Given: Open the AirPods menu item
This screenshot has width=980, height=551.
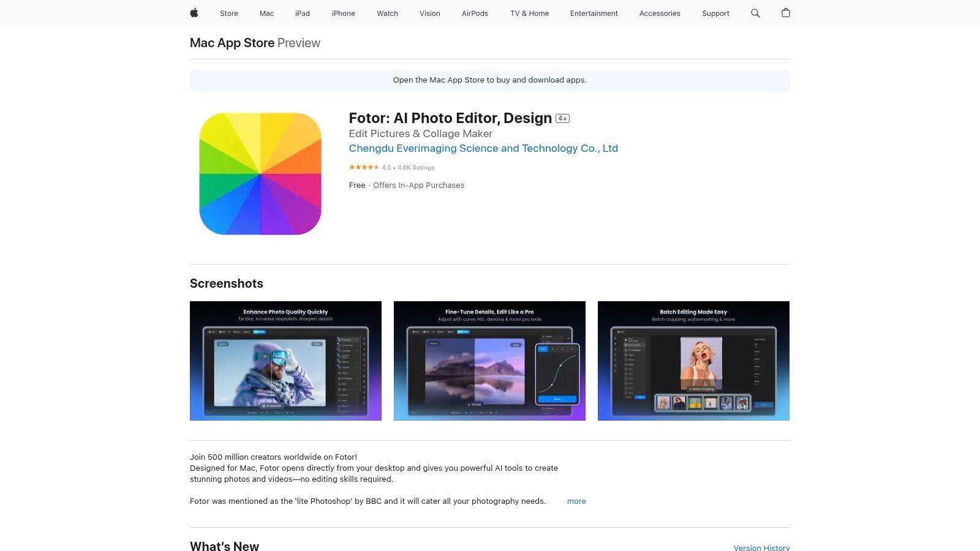Looking at the screenshot, I should (475, 13).
